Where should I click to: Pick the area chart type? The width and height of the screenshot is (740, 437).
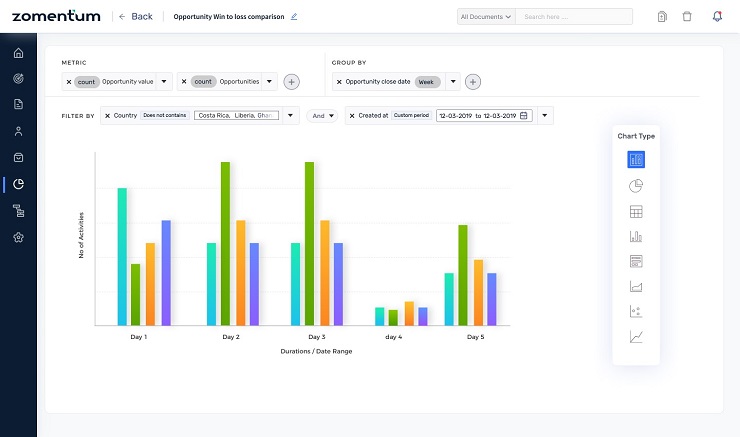click(636, 286)
